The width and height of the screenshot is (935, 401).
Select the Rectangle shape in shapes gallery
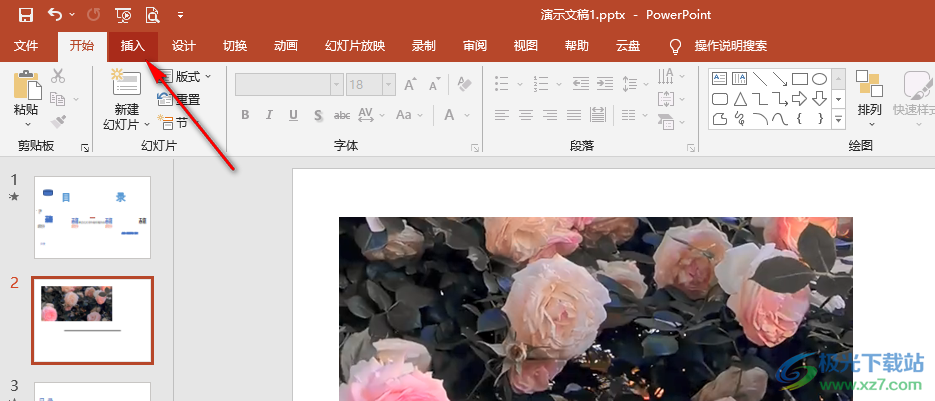coord(799,79)
